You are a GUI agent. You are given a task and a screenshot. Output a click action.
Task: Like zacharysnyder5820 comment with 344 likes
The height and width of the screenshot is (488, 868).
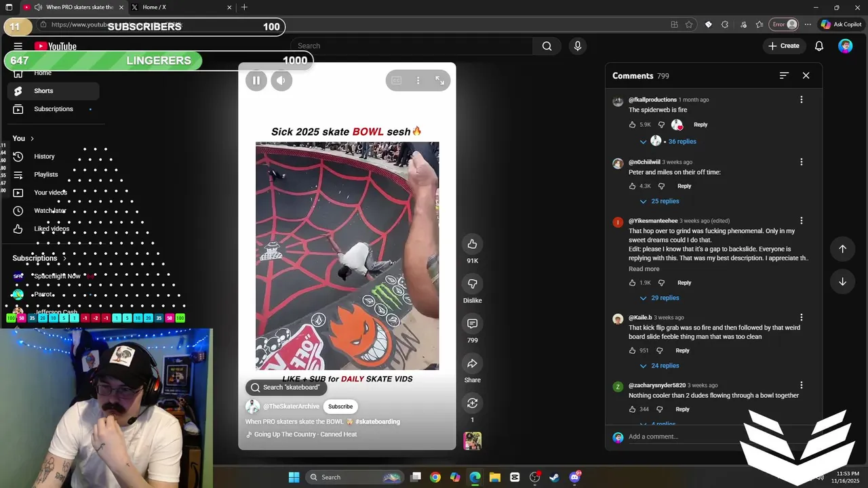[x=632, y=409]
